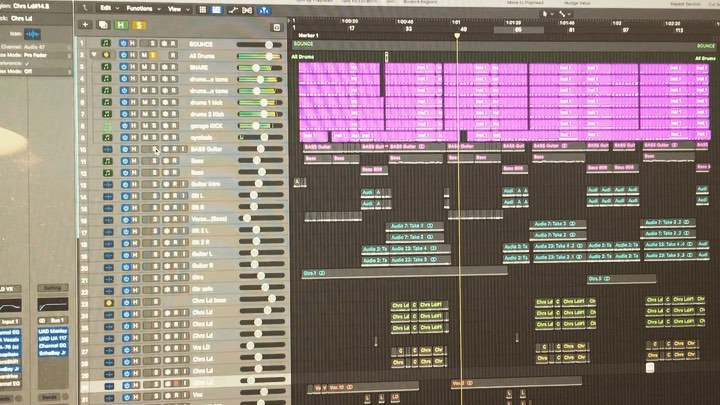Turn off power button on BOUNCE track

tap(123, 43)
